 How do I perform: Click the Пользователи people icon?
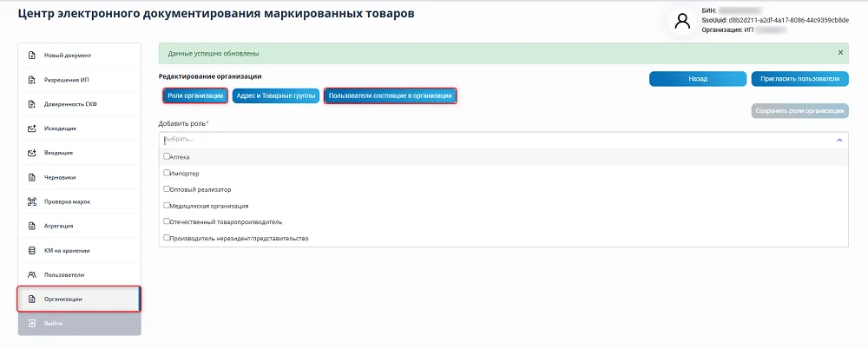pos(31,274)
